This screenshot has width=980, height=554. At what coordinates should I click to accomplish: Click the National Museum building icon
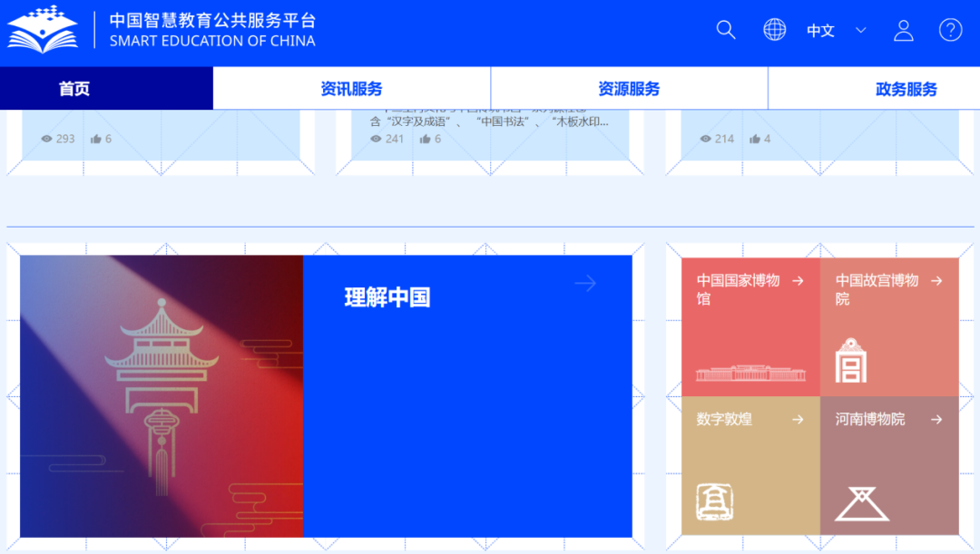pos(750,373)
